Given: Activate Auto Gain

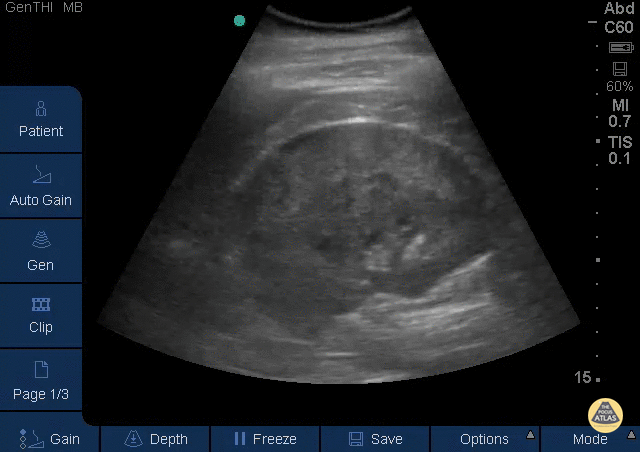Looking at the screenshot, I should (41, 186).
